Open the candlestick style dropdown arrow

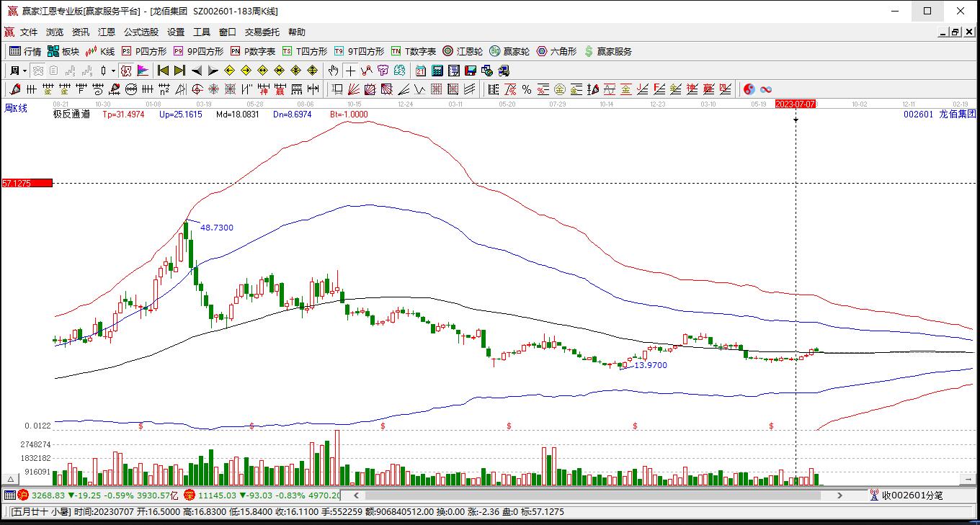(113, 71)
